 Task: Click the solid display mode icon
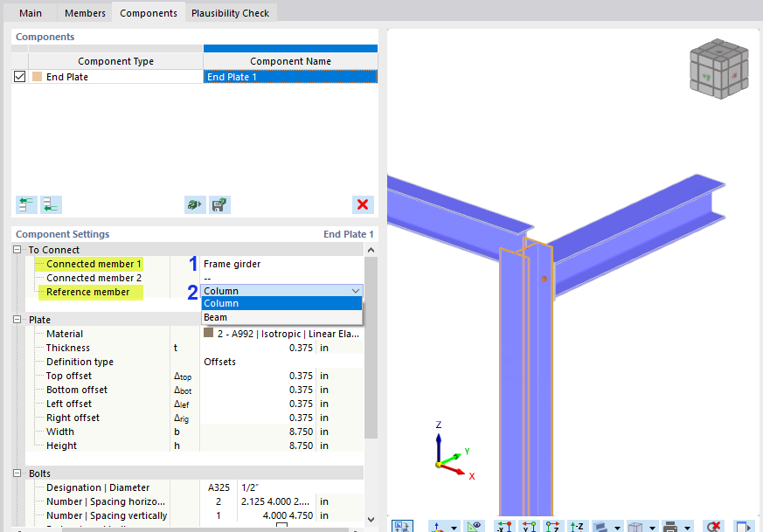601,527
